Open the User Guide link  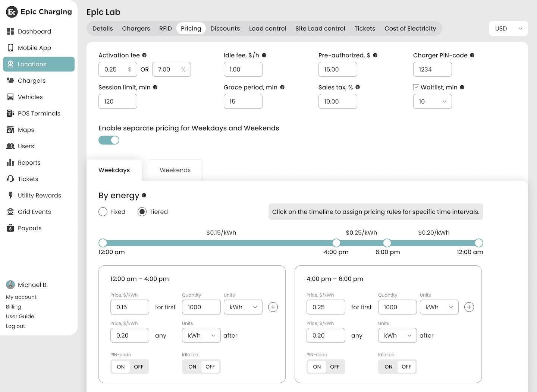[20, 316]
